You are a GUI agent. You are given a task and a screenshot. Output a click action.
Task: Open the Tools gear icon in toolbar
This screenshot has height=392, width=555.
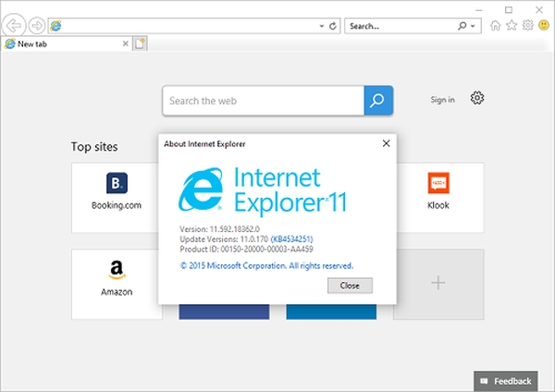click(528, 25)
